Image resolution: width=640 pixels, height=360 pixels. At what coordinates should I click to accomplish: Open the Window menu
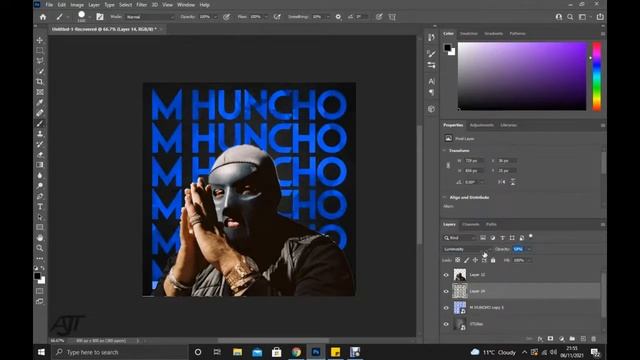point(186,5)
